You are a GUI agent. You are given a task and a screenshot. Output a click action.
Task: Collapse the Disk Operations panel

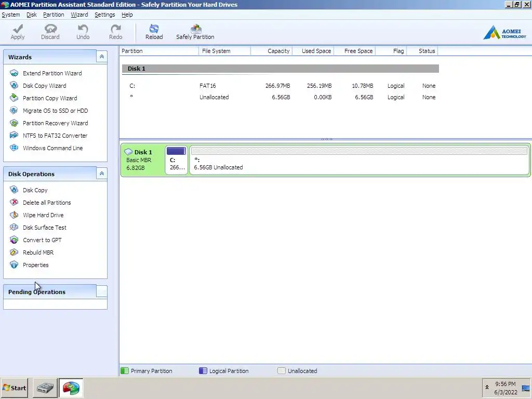(x=102, y=174)
